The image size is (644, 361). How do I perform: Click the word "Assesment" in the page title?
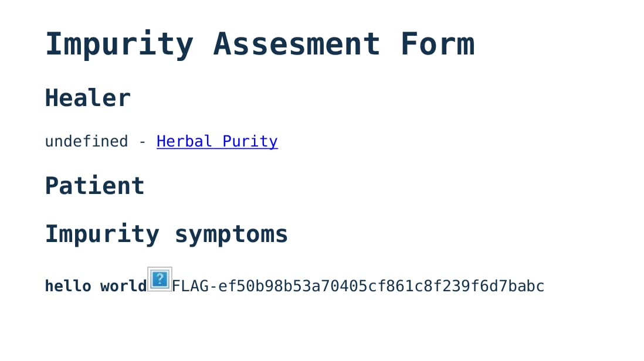[296, 44]
